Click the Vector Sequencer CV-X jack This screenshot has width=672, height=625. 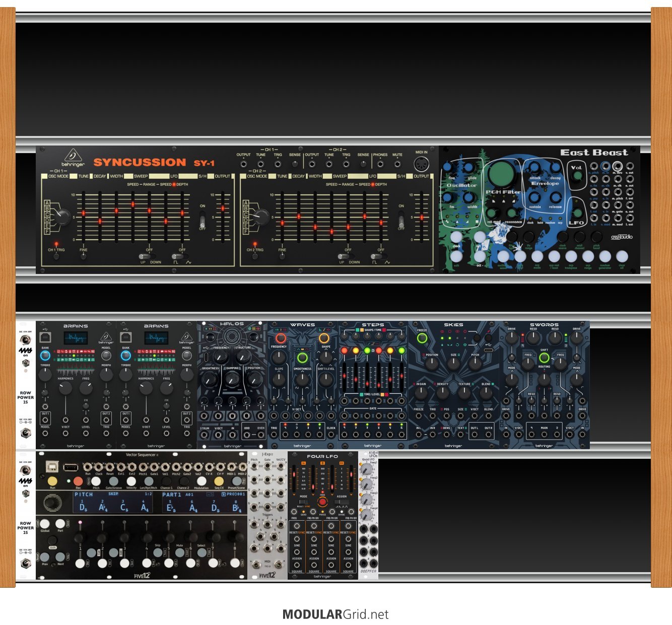tap(209, 467)
